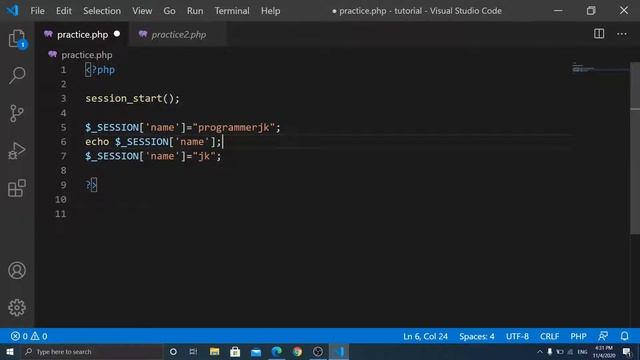
Task: Open Windows Action Center icon
Action: tap(627, 352)
